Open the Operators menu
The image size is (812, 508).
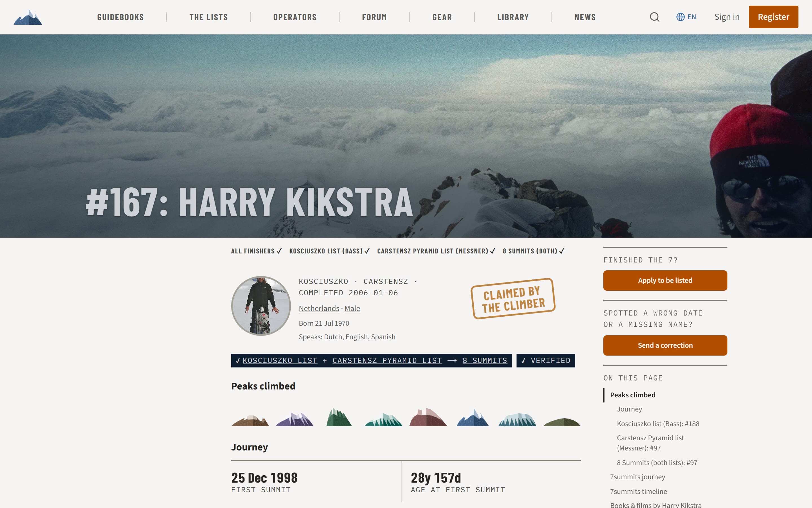(295, 17)
